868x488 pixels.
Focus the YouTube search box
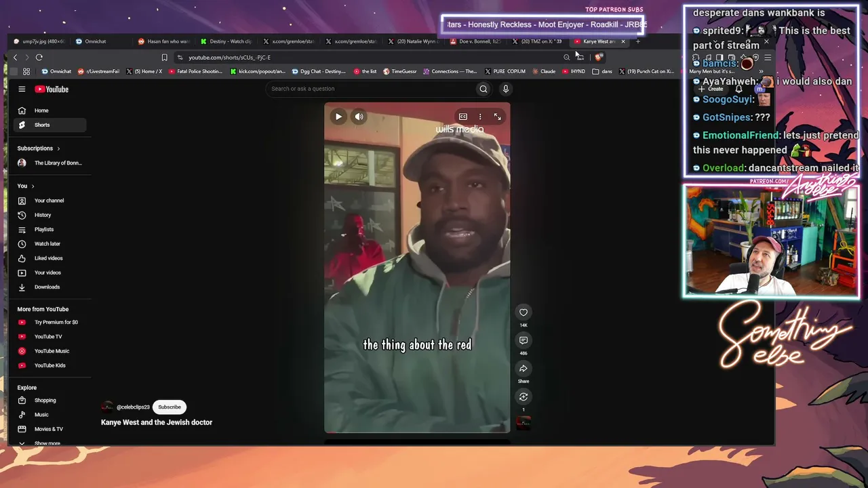[370, 89]
